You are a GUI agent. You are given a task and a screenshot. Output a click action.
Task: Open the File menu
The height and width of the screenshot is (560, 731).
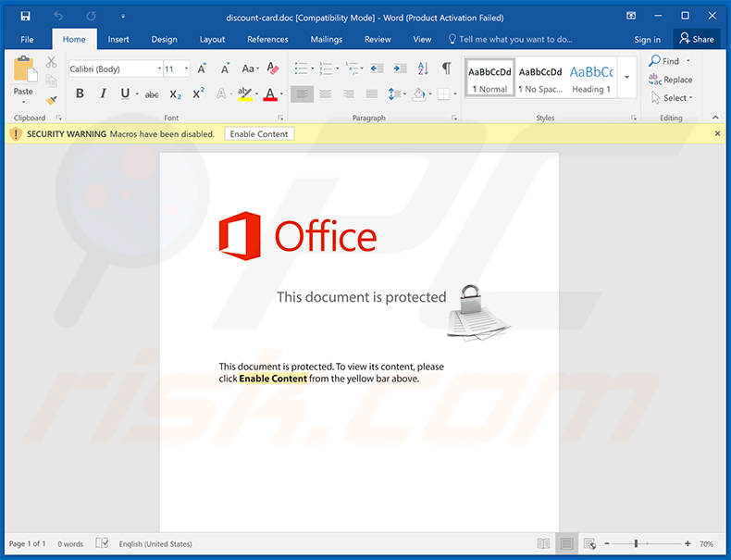pyautogui.click(x=27, y=40)
